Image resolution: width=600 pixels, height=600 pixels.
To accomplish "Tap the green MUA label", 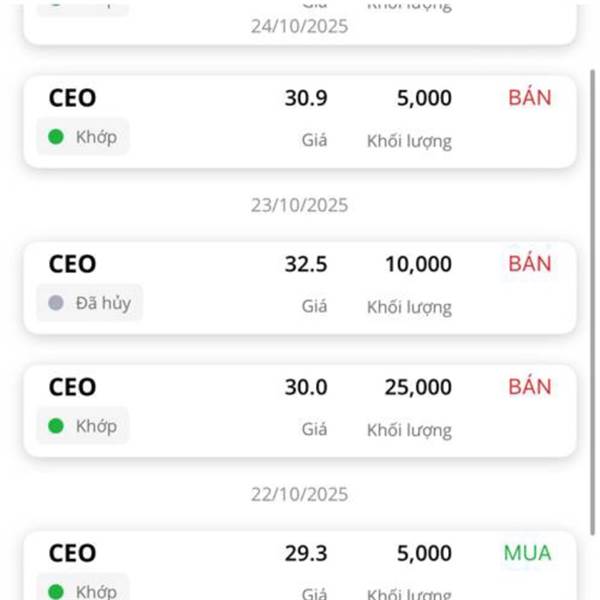I will tap(527, 553).
